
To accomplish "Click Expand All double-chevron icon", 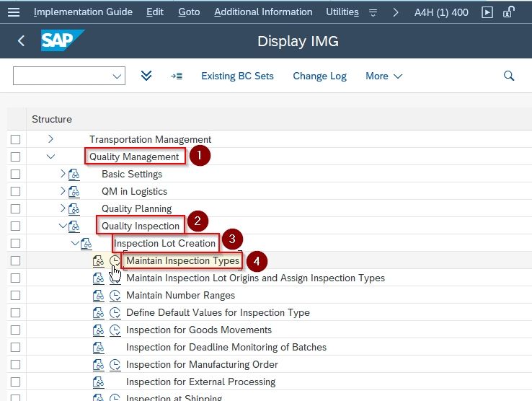I will click(146, 76).
